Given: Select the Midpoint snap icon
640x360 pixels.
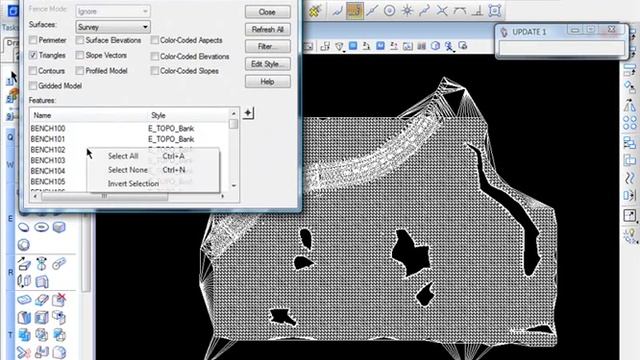Looking at the screenshot, I should tap(372, 11).
